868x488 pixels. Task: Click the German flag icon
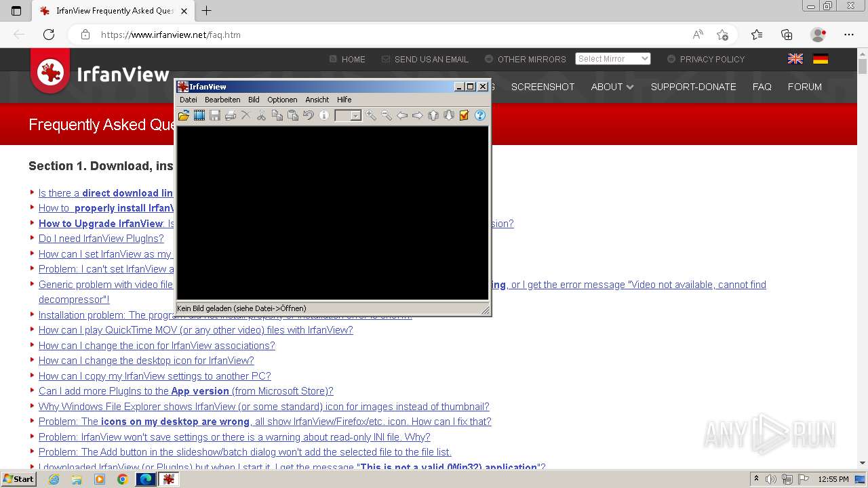(x=821, y=59)
